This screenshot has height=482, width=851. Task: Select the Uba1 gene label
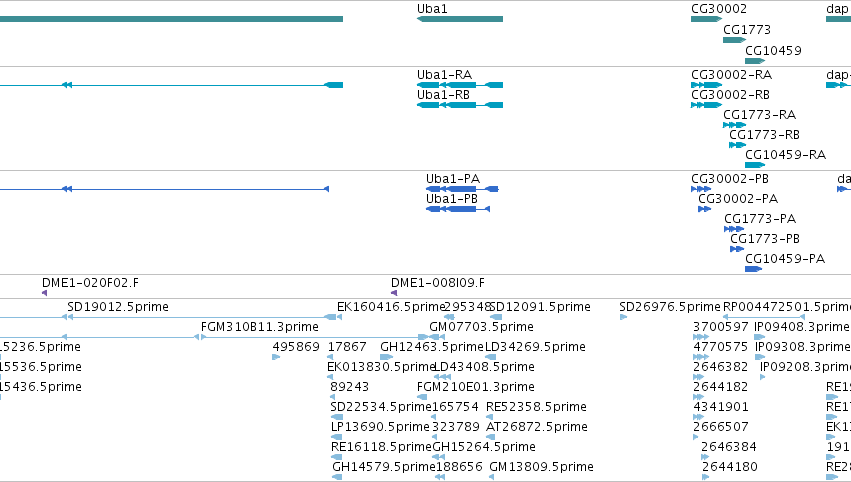tap(432, 9)
